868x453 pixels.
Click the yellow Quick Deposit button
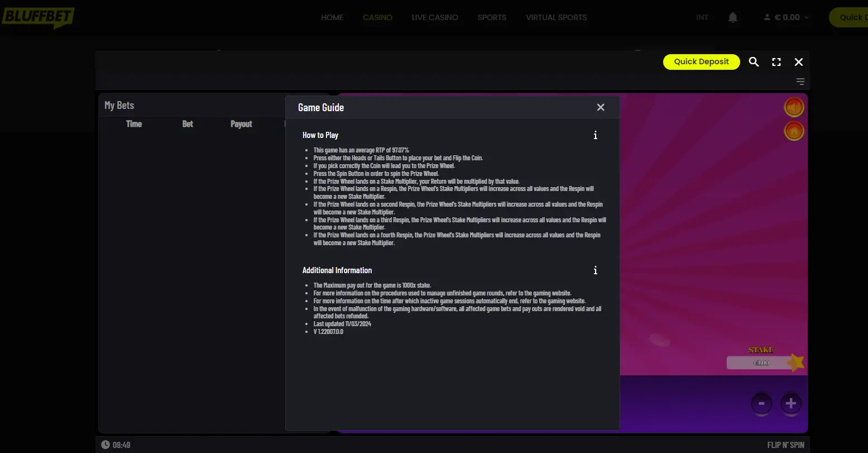pos(702,61)
